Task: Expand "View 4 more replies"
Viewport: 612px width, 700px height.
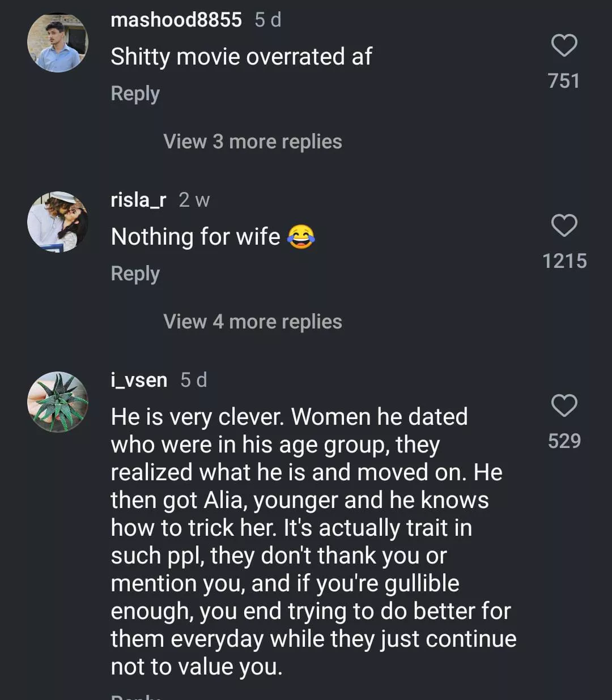Action: pos(253,322)
